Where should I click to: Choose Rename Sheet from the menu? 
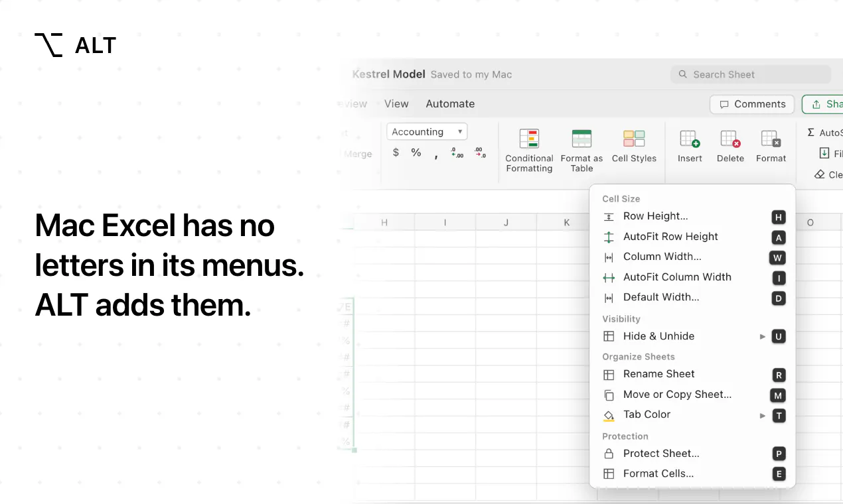click(x=692, y=374)
